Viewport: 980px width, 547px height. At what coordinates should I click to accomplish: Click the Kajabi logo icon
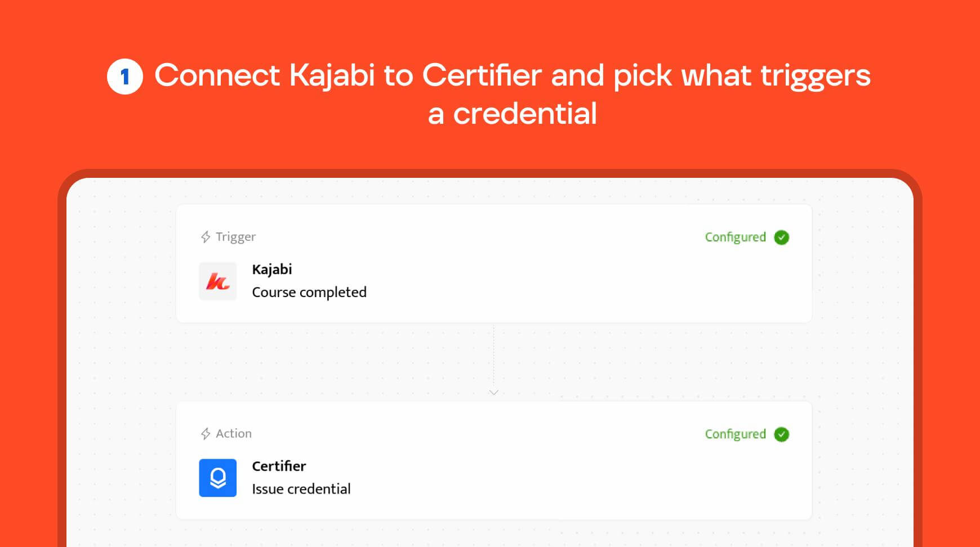click(218, 281)
